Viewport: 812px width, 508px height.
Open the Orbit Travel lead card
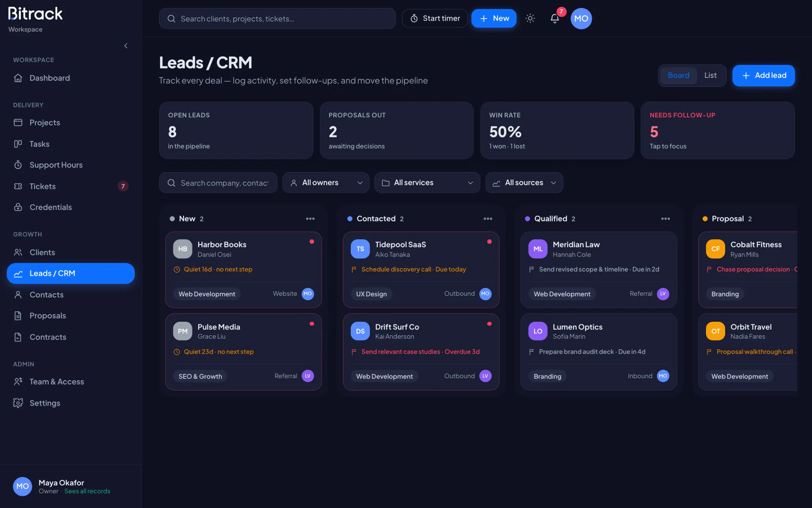(x=748, y=352)
